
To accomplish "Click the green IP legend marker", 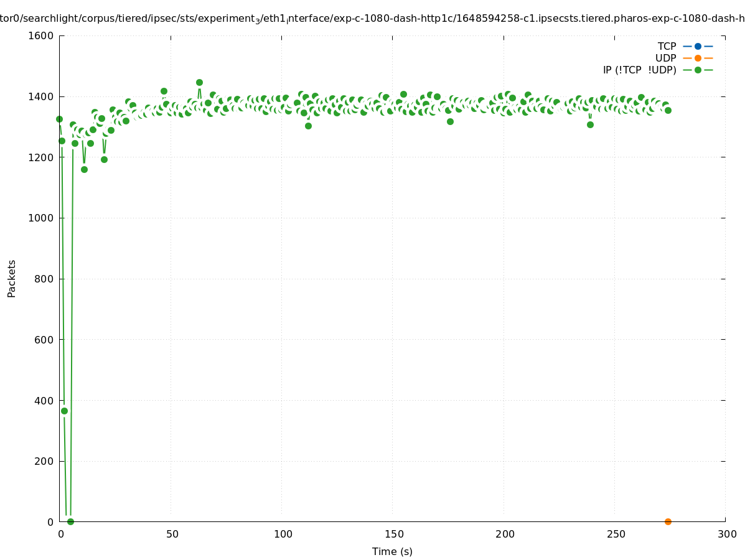I will coord(698,70).
